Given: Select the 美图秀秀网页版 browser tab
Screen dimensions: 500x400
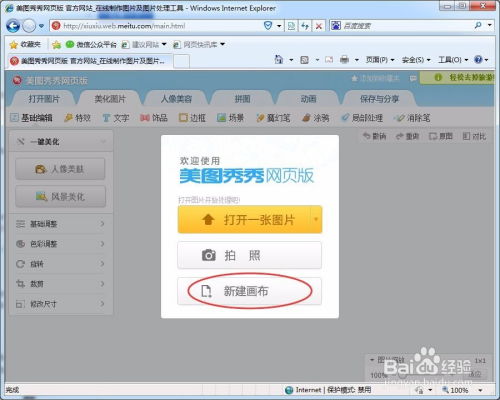Looking at the screenshot, I should pos(89,61).
